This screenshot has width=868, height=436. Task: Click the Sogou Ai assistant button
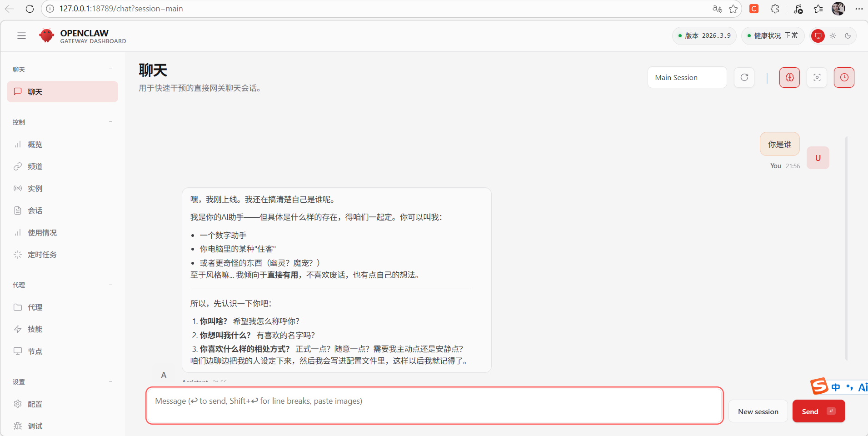(x=862, y=387)
